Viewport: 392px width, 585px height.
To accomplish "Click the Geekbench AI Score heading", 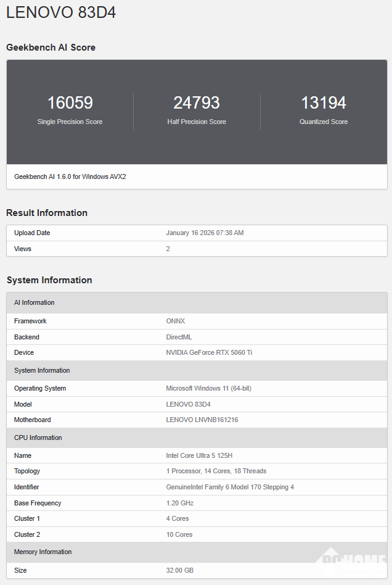I will [x=51, y=48].
